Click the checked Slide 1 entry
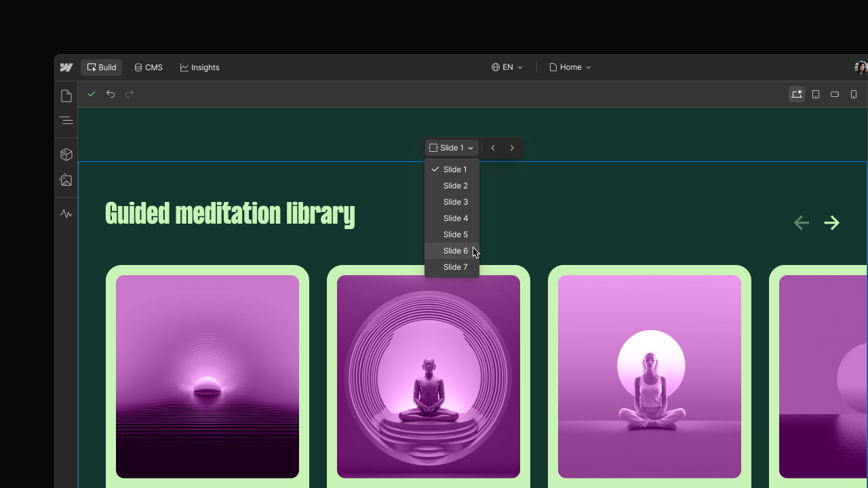Image resolution: width=868 pixels, height=488 pixels. pos(455,169)
